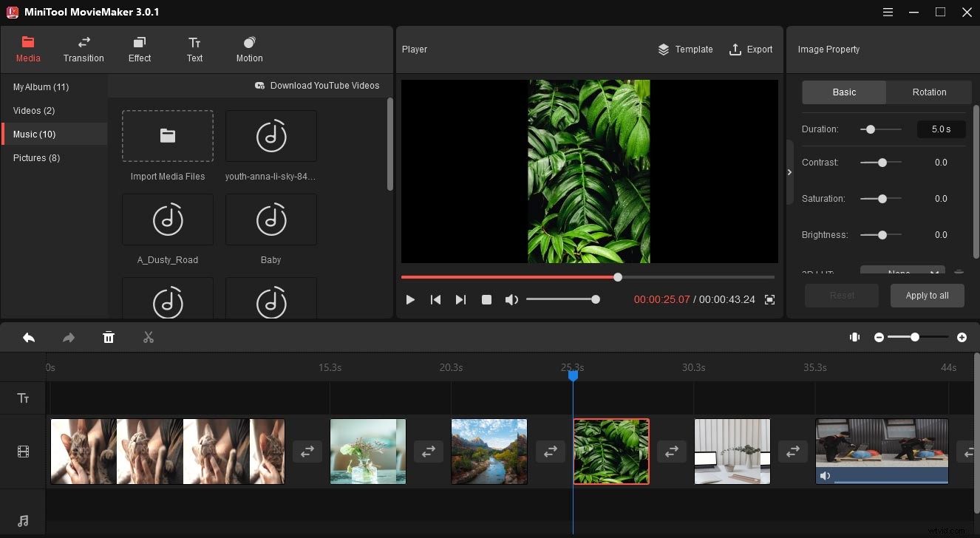The height and width of the screenshot is (538, 980).
Task: Click the Redo icon above the timeline
Action: [x=68, y=337]
